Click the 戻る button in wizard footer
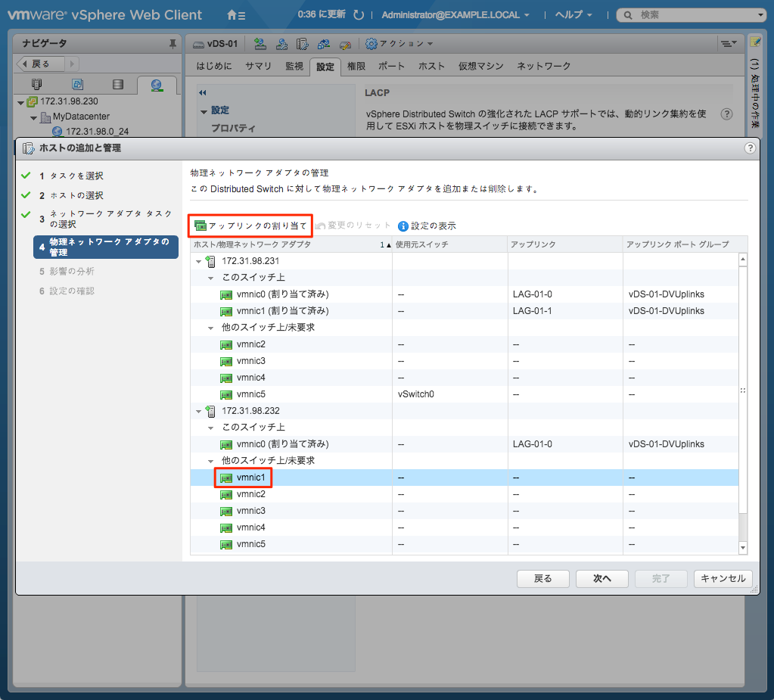 coord(543,579)
